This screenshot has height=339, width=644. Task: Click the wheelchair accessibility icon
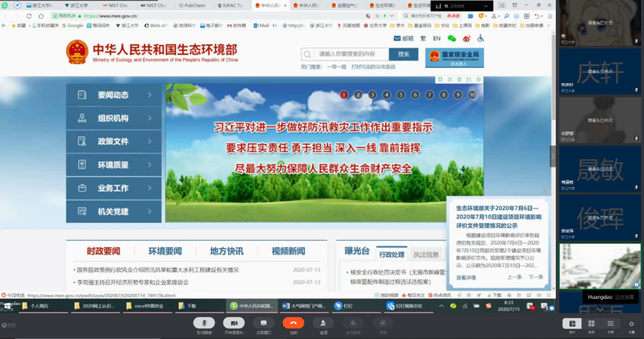[x=480, y=38]
